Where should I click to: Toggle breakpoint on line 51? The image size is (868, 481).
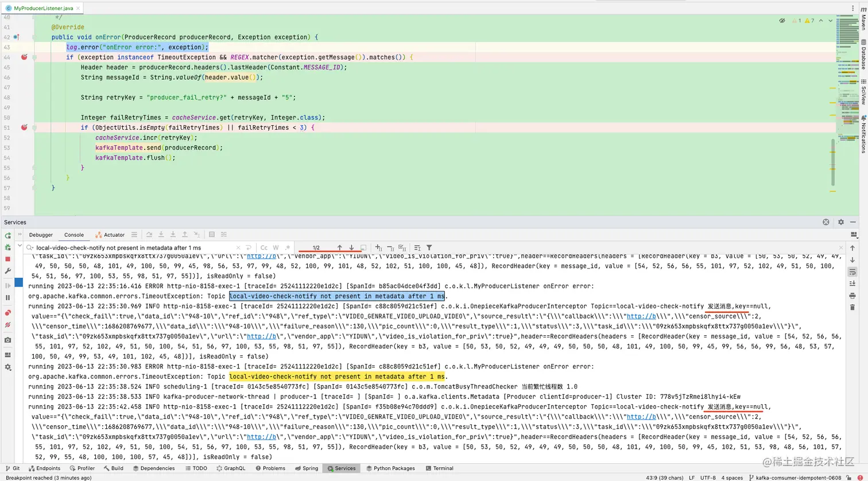[24, 127]
